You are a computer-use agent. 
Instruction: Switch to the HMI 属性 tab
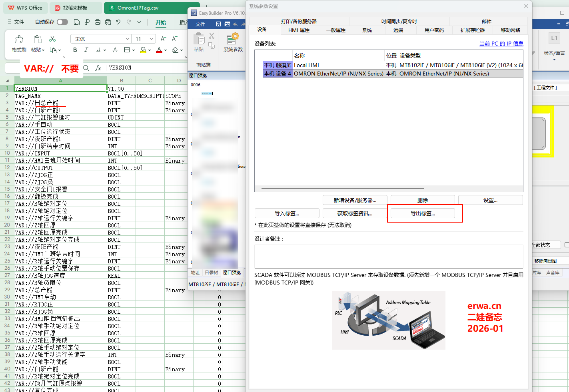pyautogui.click(x=299, y=30)
